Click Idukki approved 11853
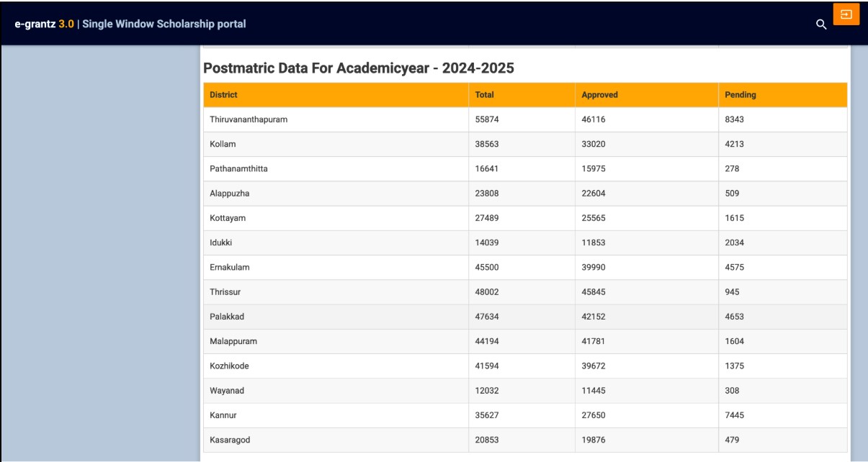The width and height of the screenshot is (868, 462). [x=594, y=243]
